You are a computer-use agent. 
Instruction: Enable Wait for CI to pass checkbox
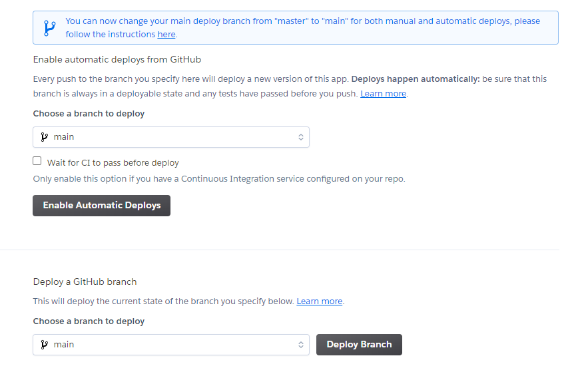37,161
